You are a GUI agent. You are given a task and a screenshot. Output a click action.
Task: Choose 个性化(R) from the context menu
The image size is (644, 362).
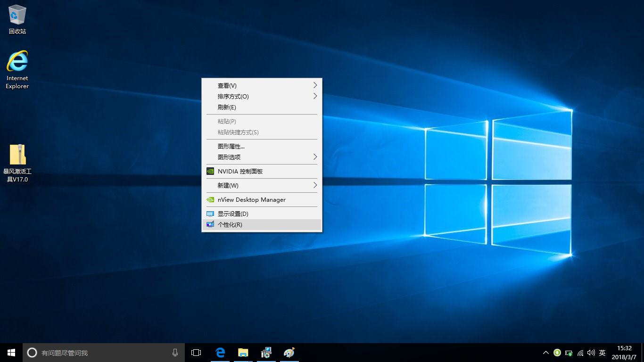point(230,224)
